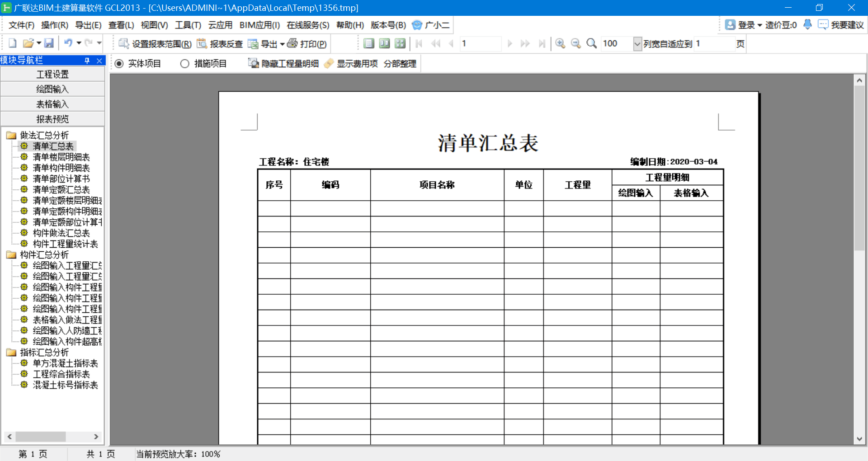Click the plain magnifier zoom icon
Image resolution: width=868 pixels, height=461 pixels.
coord(591,43)
